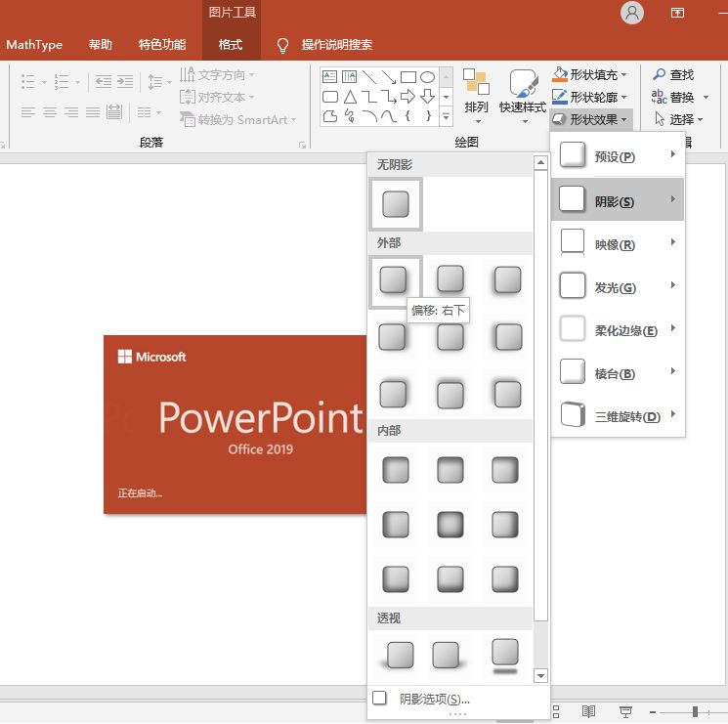Pick the freeform scribble shape

(349, 116)
